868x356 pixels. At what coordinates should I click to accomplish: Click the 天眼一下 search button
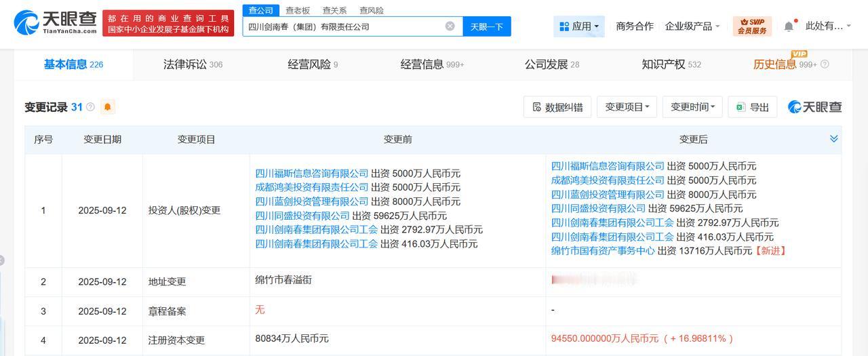(487, 26)
